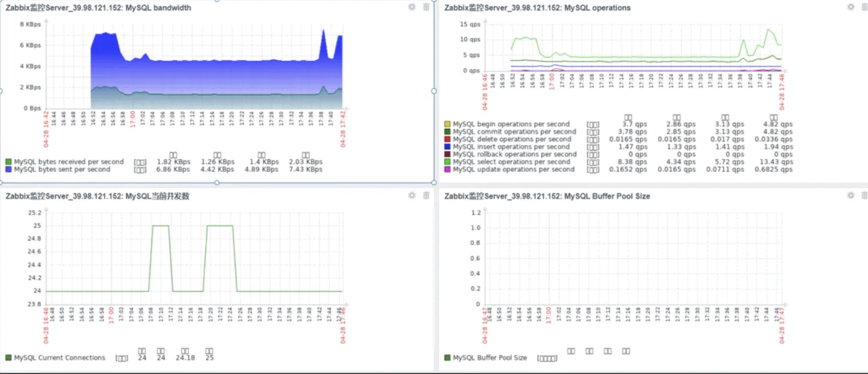Viewport: 868px width, 374px height.
Task: Delete the MySQL bandwidth widget via trash icon
Action: [x=426, y=7]
